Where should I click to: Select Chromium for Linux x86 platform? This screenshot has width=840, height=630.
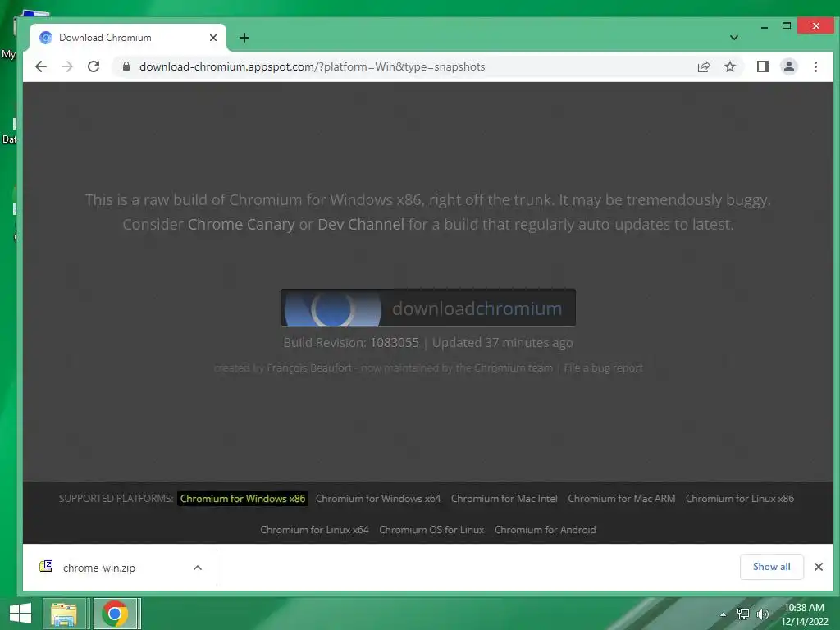tap(740, 499)
